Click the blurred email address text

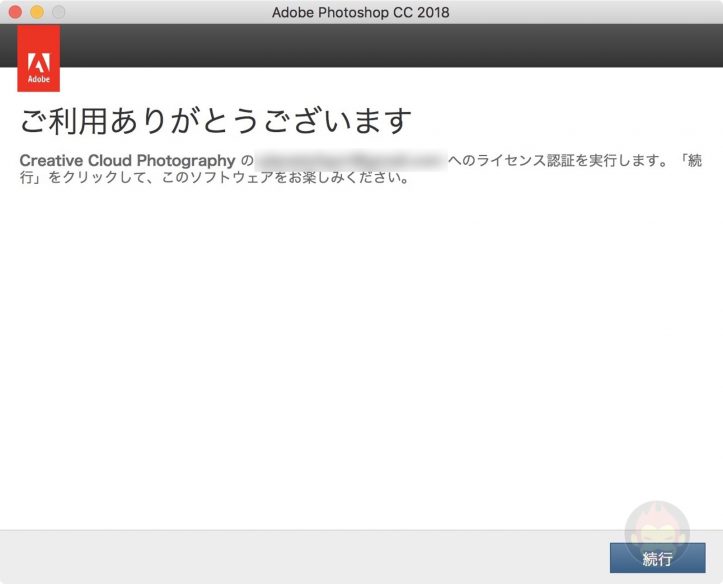350,160
